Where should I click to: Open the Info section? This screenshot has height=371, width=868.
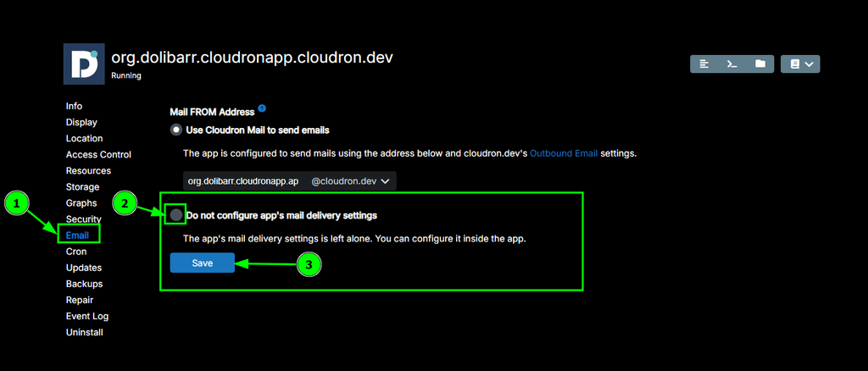click(x=75, y=106)
